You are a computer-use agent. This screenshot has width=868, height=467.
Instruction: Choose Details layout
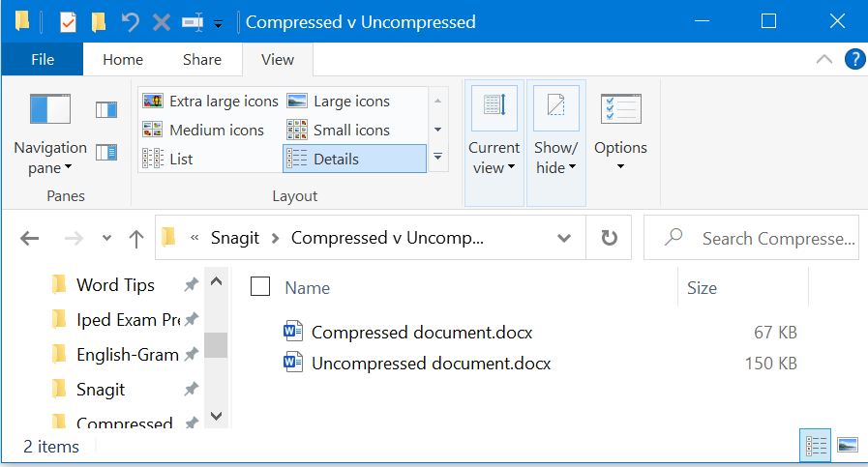tap(354, 159)
